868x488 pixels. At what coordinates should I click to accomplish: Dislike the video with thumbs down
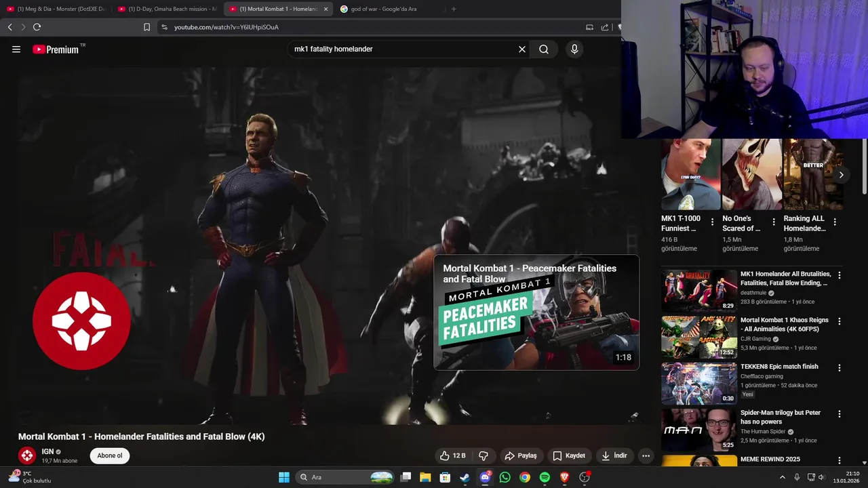484,455
